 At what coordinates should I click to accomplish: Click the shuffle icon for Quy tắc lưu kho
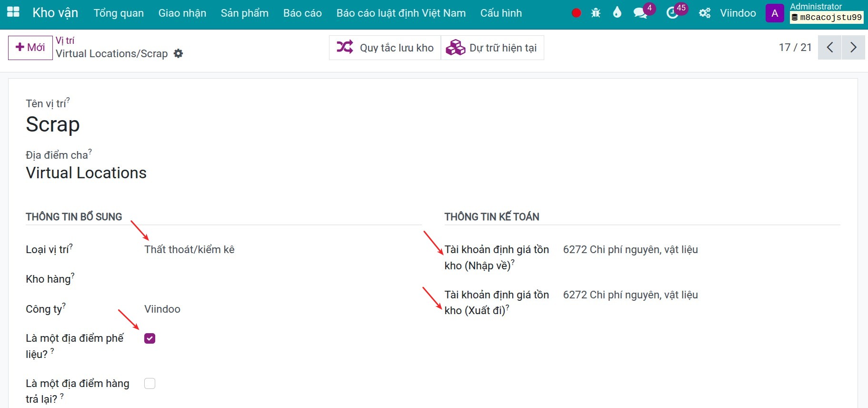[x=345, y=47]
